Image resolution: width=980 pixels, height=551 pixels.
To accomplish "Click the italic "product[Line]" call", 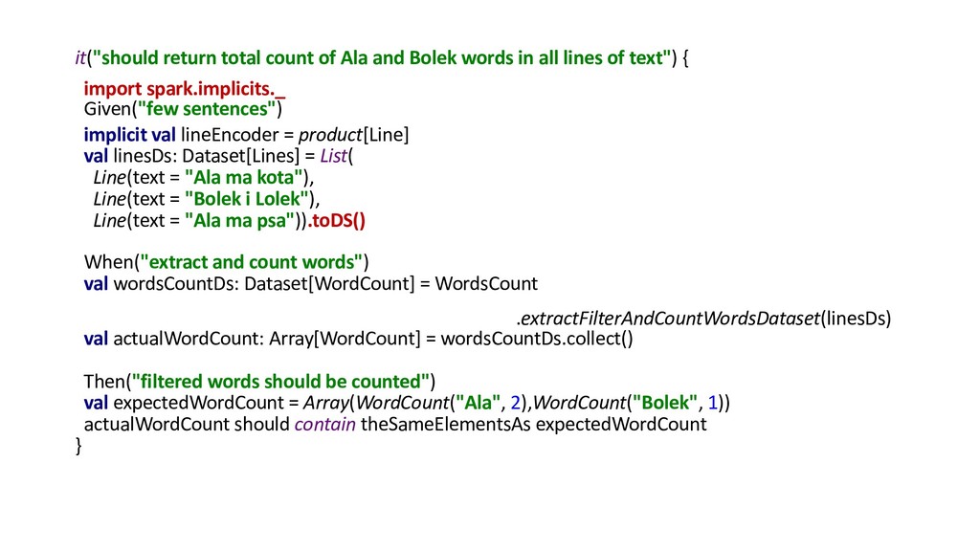I will (354, 135).
